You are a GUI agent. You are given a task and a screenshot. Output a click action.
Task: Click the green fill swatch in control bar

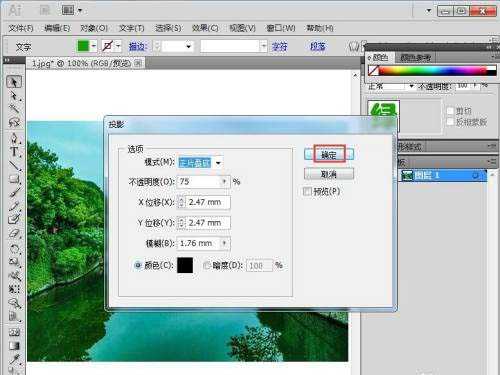pyautogui.click(x=83, y=46)
